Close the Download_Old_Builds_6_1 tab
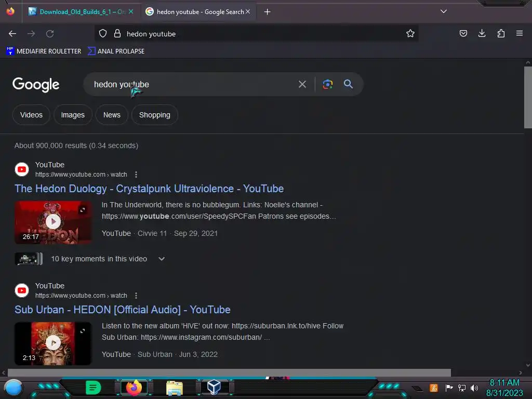The image size is (532, 399). tap(131, 11)
